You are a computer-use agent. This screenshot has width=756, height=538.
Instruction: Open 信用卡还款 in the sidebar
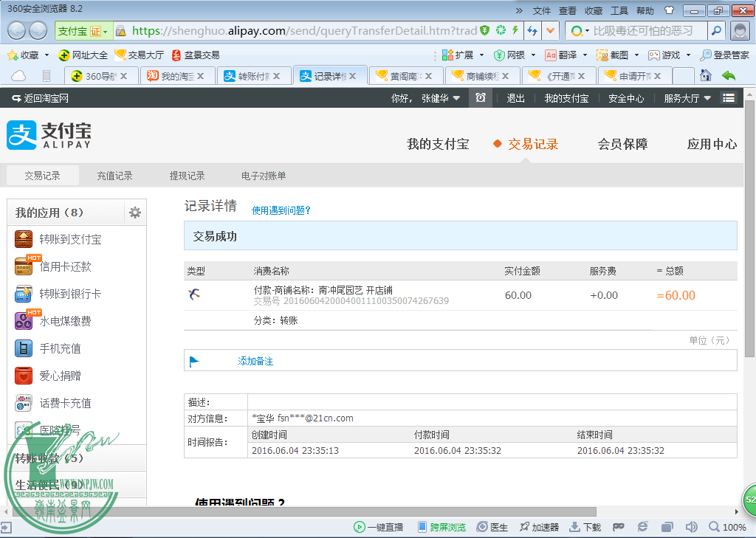[65, 266]
